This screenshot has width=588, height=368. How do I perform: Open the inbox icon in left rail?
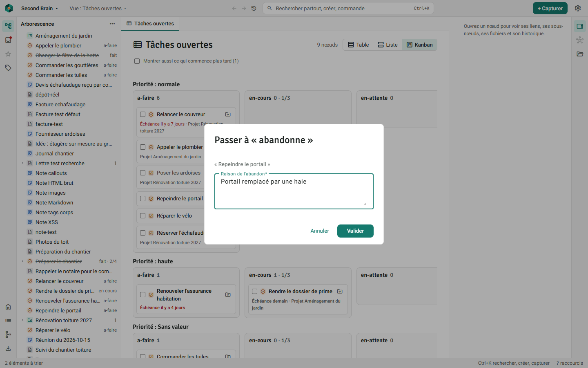coord(8,40)
